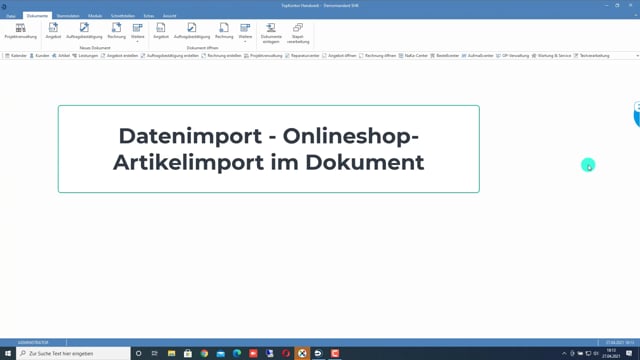The image size is (640, 360).
Task: Switch to the Ansicht tab
Action: click(x=169, y=16)
